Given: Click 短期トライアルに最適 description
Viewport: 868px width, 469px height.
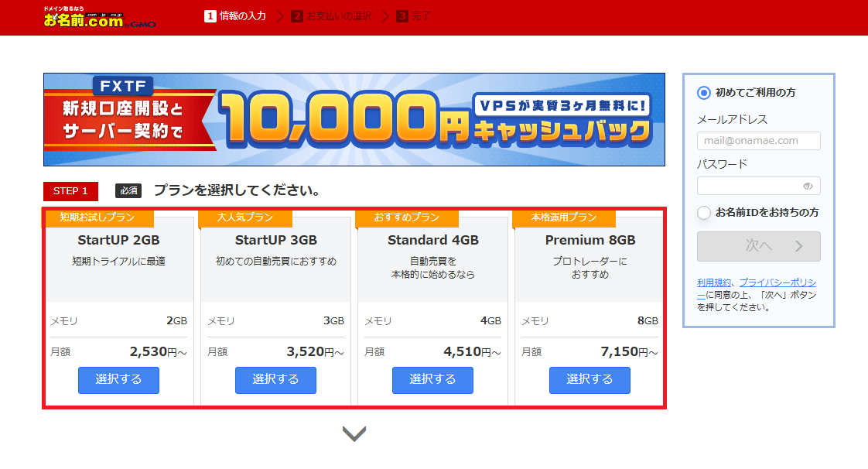Looking at the screenshot, I should [x=118, y=262].
